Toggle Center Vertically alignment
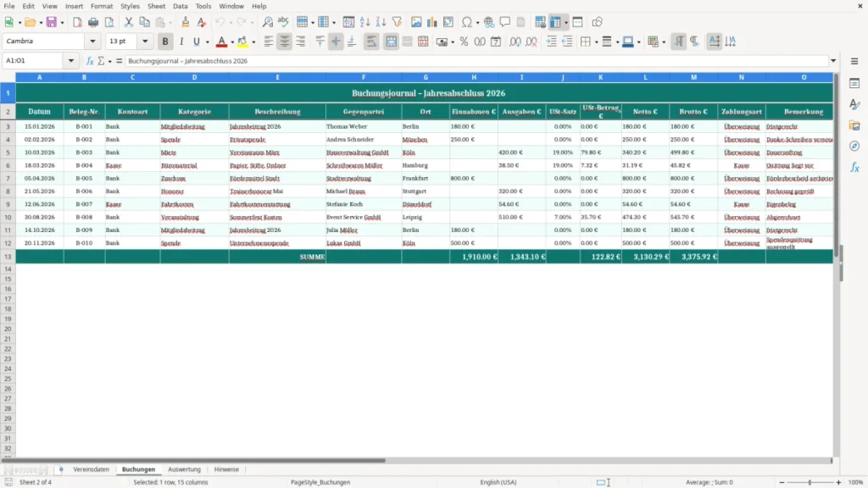Image resolution: width=868 pixels, height=488 pixels. [336, 42]
